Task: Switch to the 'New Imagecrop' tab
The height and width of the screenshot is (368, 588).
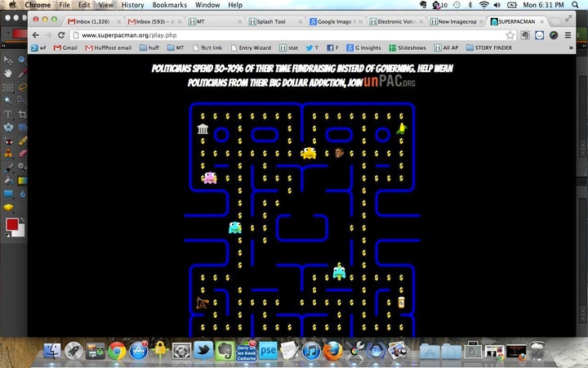Action: click(456, 21)
